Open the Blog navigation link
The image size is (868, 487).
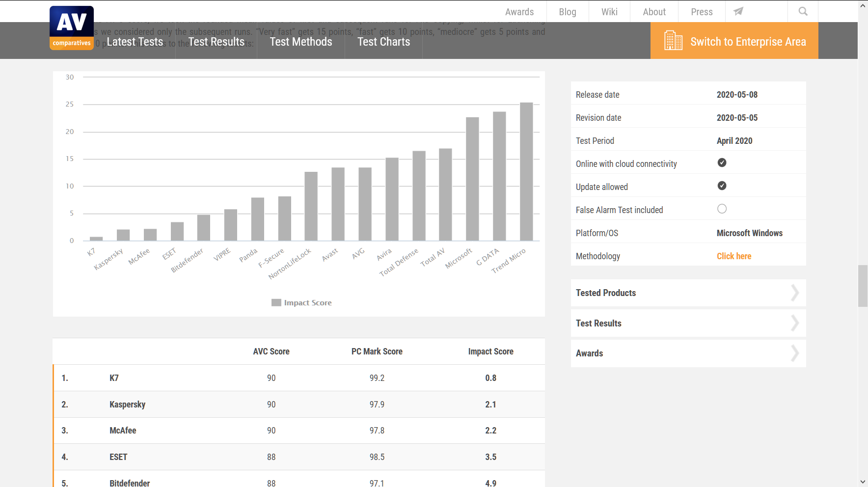click(568, 12)
